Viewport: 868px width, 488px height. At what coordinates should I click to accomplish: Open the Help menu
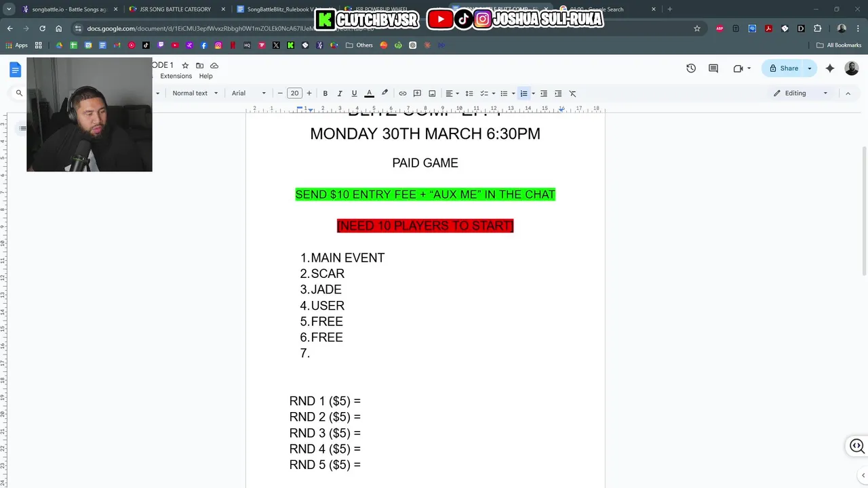pos(206,76)
